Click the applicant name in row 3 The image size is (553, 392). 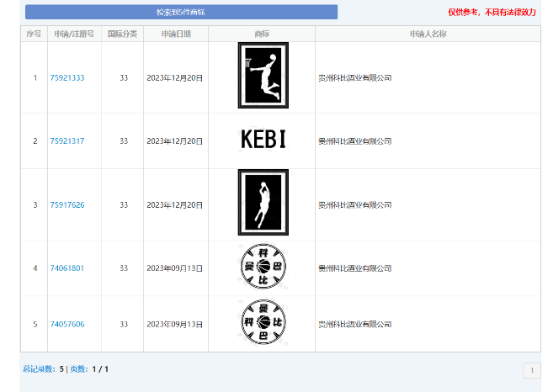click(355, 205)
